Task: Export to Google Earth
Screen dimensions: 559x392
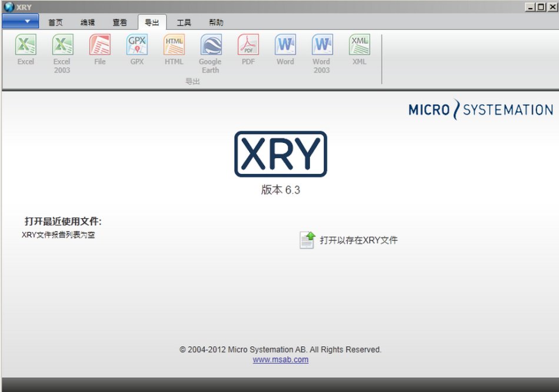Action: click(211, 45)
